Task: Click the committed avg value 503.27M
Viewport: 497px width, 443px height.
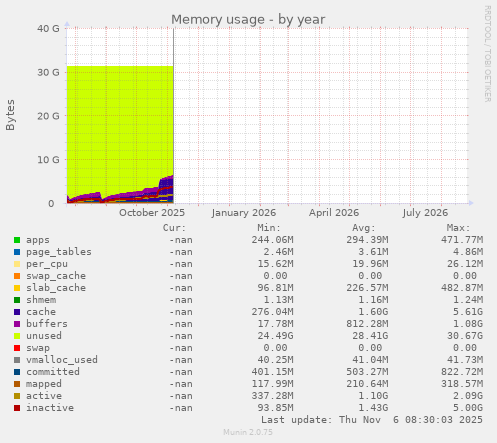Action: coord(367,372)
